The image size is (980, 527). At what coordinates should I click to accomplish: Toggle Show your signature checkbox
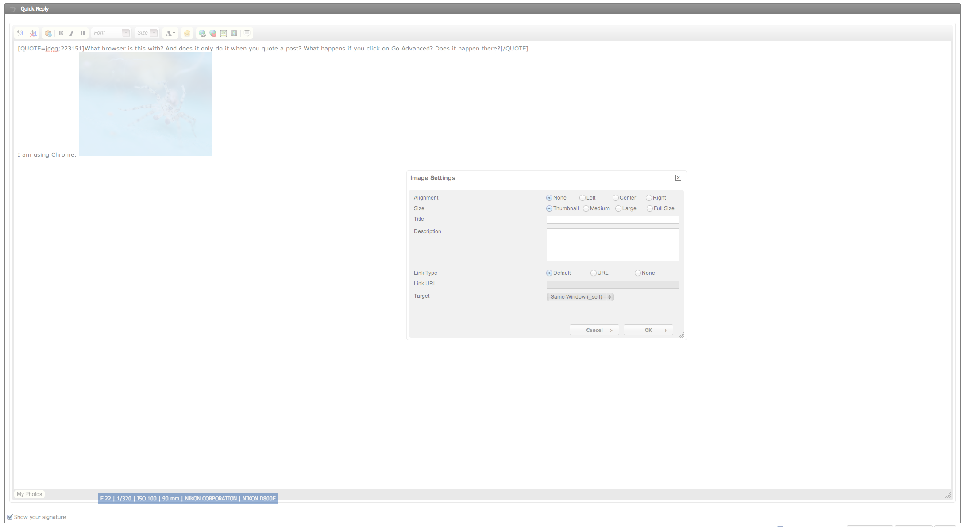click(x=10, y=517)
